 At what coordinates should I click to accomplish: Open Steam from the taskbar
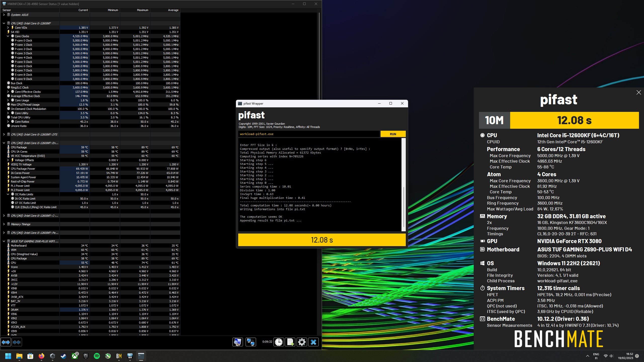tap(64, 356)
